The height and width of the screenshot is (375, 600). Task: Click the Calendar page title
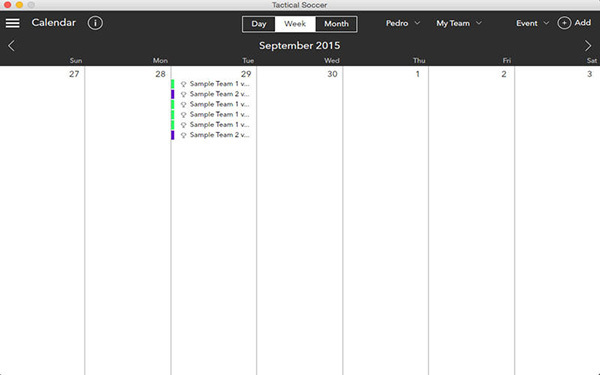[54, 23]
